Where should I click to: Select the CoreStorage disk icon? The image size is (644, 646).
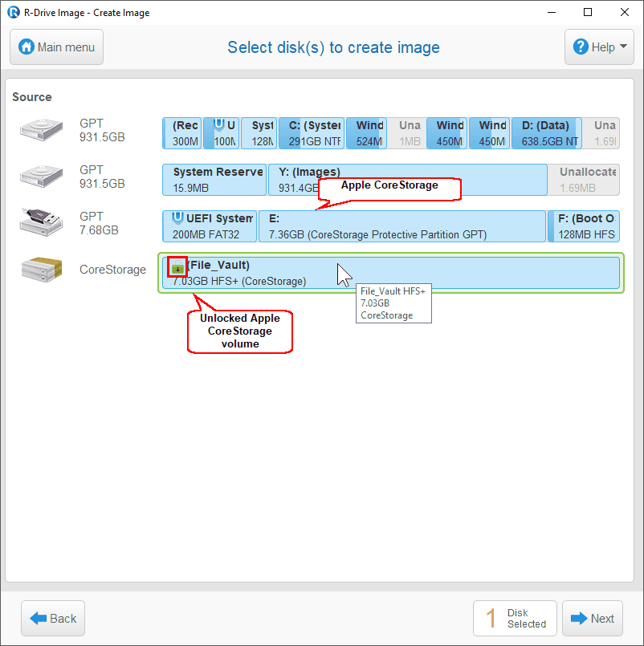(x=41, y=270)
